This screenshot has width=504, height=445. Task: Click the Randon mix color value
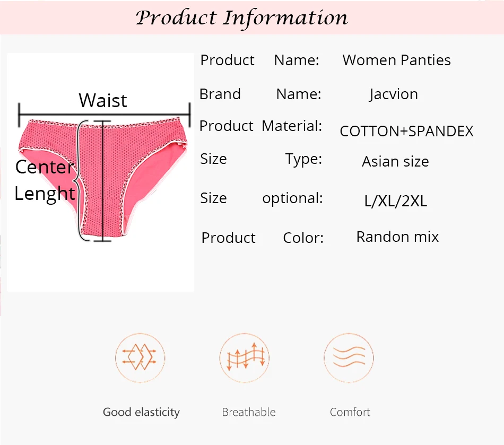397,237
